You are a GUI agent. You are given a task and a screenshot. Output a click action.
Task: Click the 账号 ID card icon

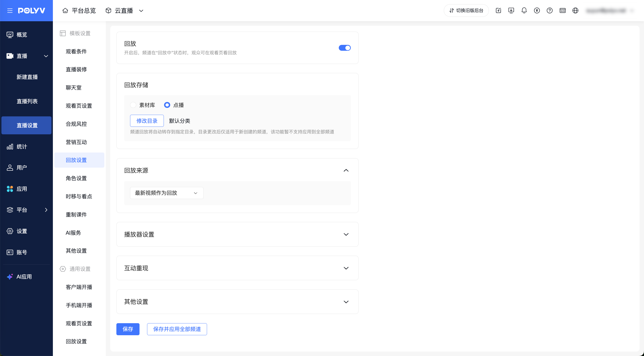coord(10,252)
